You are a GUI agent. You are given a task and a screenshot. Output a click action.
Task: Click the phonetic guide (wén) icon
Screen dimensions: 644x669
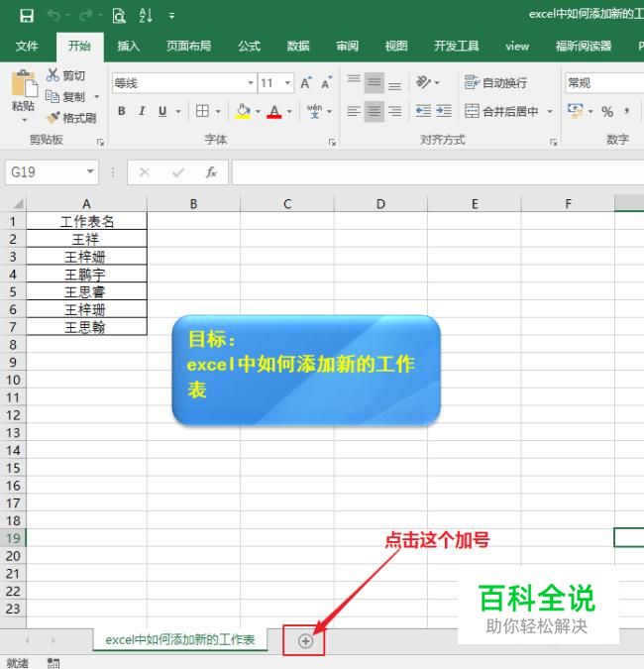315,111
